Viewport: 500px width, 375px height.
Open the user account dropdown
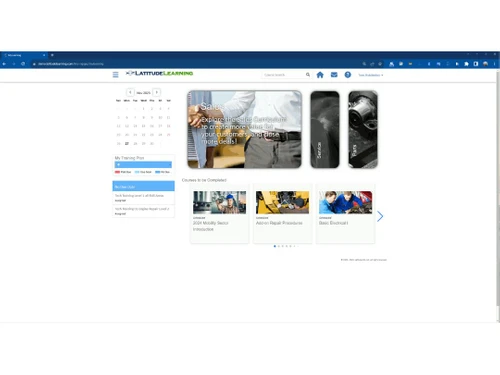click(x=371, y=75)
